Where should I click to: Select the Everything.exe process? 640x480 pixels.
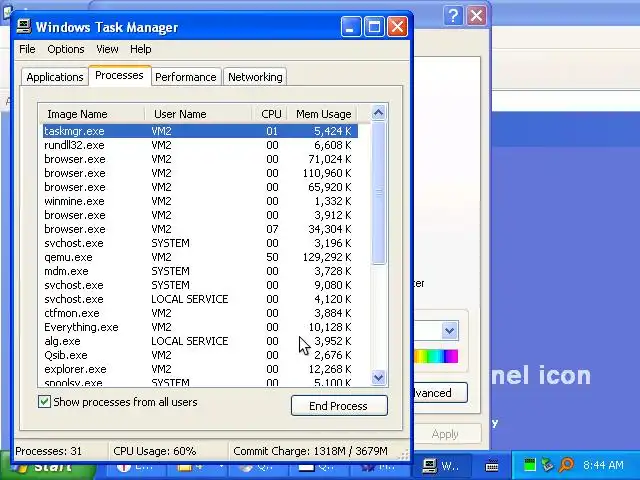(200, 327)
